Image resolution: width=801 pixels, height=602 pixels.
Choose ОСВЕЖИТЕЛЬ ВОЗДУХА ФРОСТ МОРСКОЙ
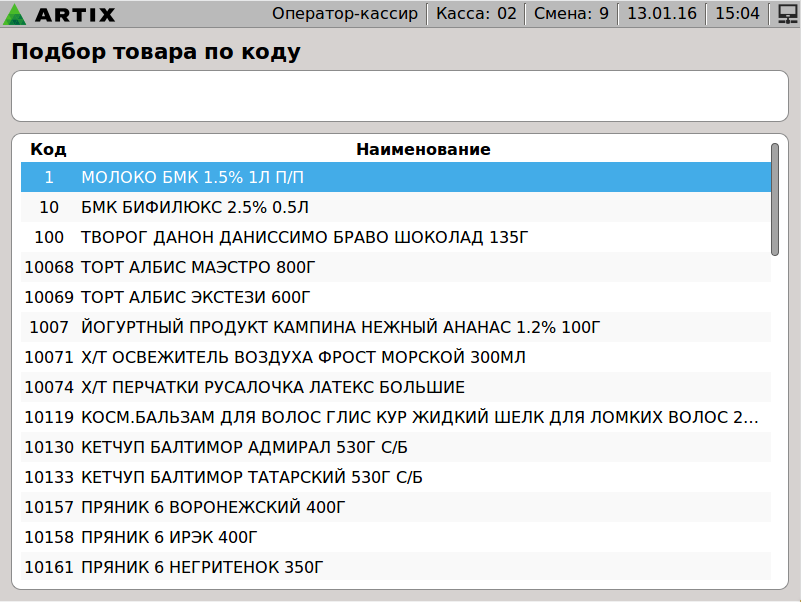396,357
